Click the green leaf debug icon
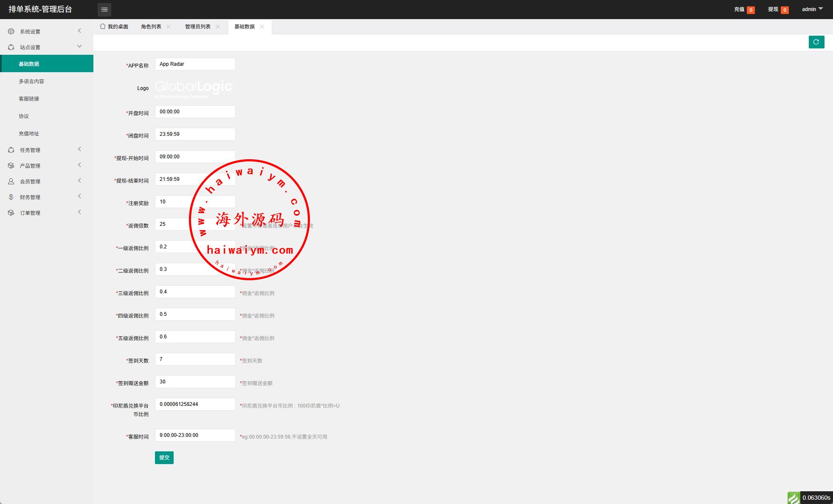 click(793, 498)
